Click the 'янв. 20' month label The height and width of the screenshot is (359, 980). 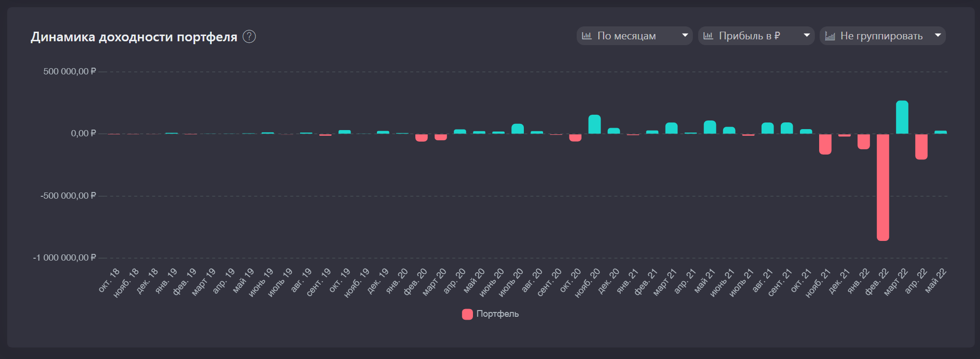tap(397, 281)
